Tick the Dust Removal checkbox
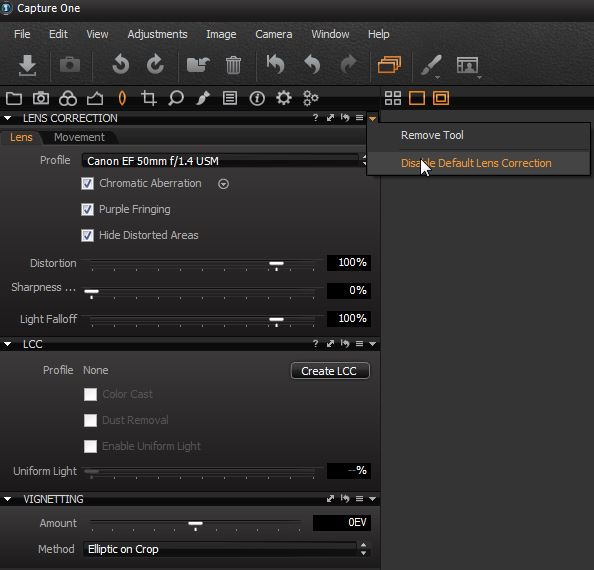The height and width of the screenshot is (570, 594). point(90,420)
